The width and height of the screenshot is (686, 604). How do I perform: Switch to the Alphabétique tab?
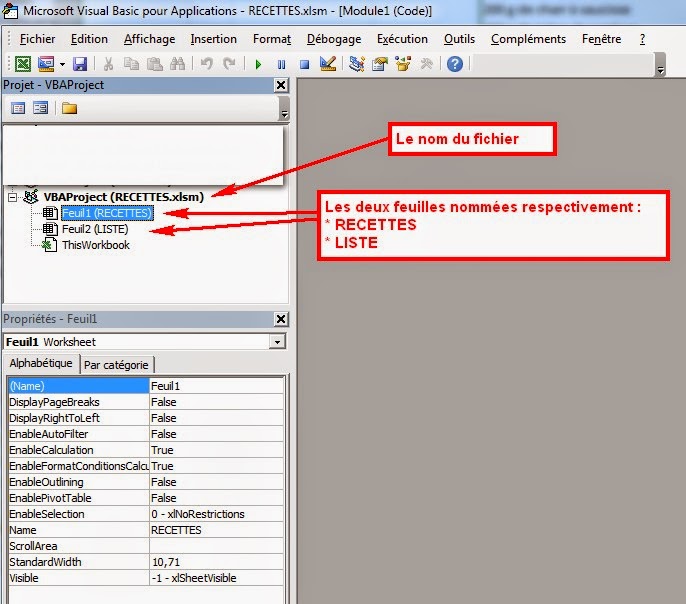[41, 363]
